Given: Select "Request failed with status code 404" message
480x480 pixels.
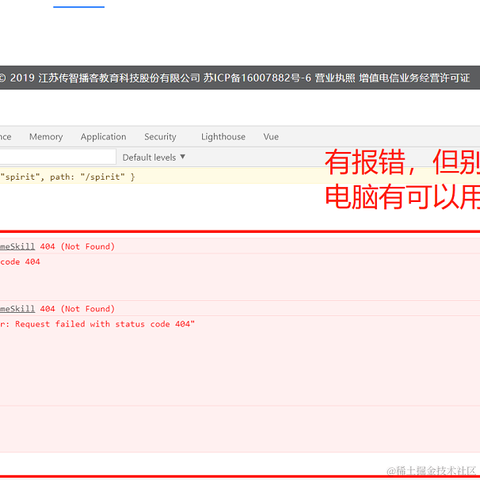Looking at the screenshot, I should click(x=105, y=324).
